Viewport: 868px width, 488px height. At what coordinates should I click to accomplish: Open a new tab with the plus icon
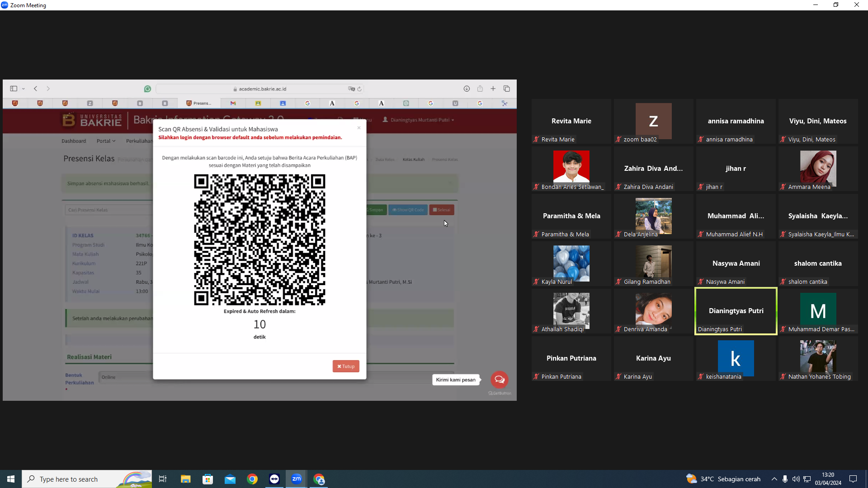[x=493, y=89]
